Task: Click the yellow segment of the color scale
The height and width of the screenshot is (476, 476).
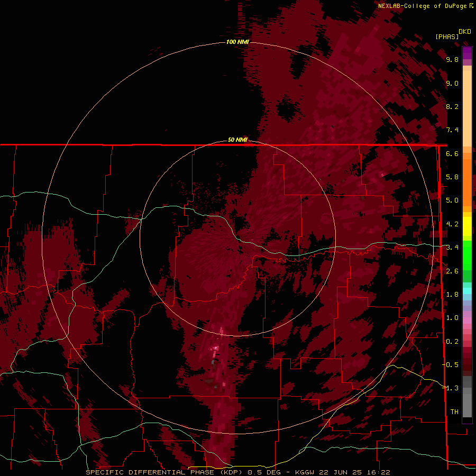Action: [x=467, y=226]
